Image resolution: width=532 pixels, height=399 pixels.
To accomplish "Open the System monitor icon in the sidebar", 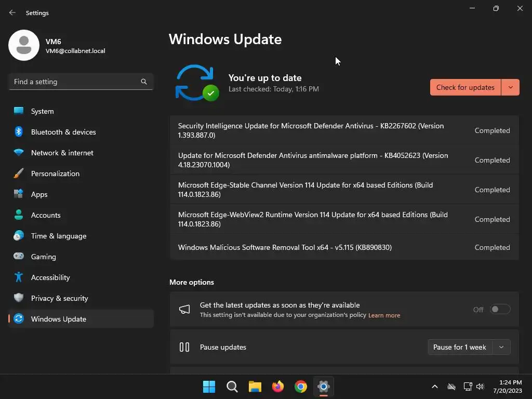I will click(x=19, y=111).
